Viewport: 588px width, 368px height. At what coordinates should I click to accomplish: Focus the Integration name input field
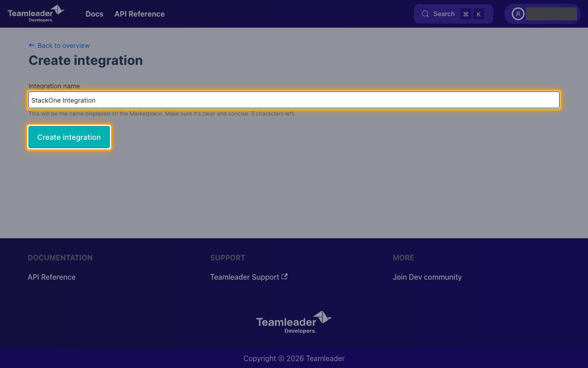click(x=294, y=100)
